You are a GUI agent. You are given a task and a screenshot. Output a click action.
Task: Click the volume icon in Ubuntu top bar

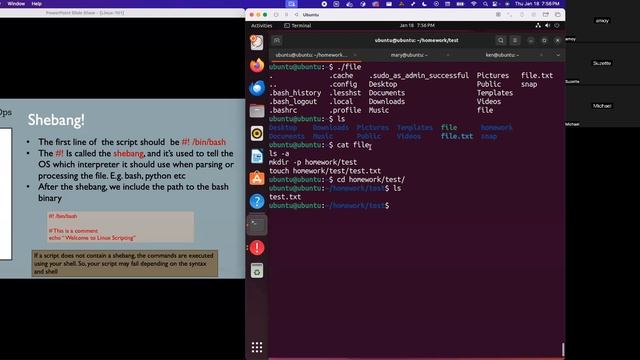pyautogui.click(x=547, y=25)
